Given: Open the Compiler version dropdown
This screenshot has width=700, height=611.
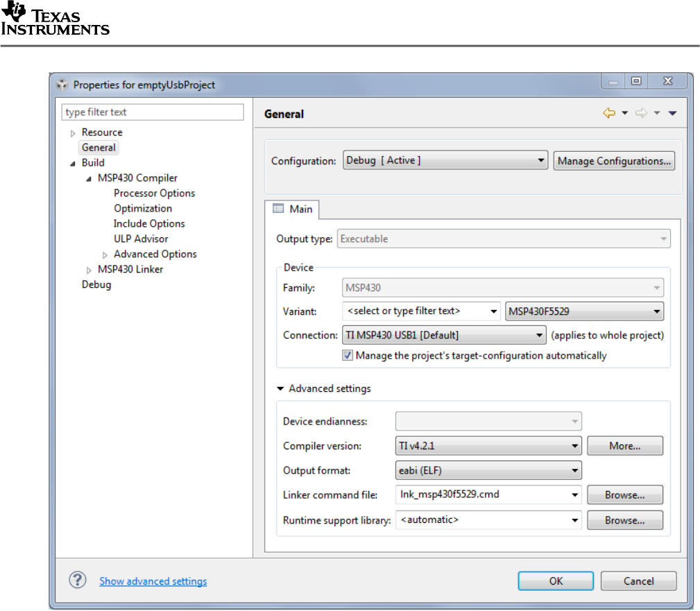Looking at the screenshot, I should 488,446.
